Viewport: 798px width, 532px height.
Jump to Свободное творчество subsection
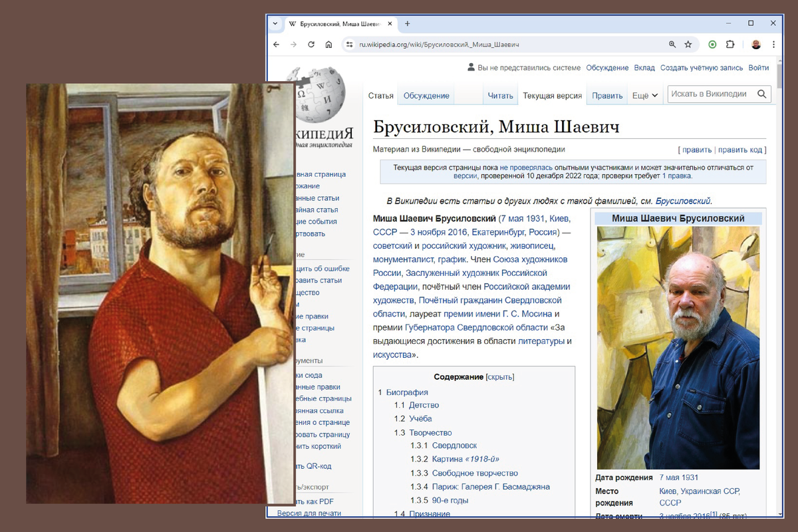coord(475,473)
